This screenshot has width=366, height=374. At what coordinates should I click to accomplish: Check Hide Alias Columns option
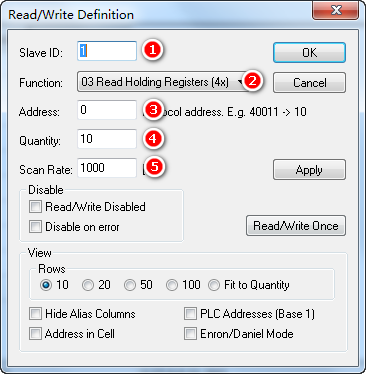point(35,314)
